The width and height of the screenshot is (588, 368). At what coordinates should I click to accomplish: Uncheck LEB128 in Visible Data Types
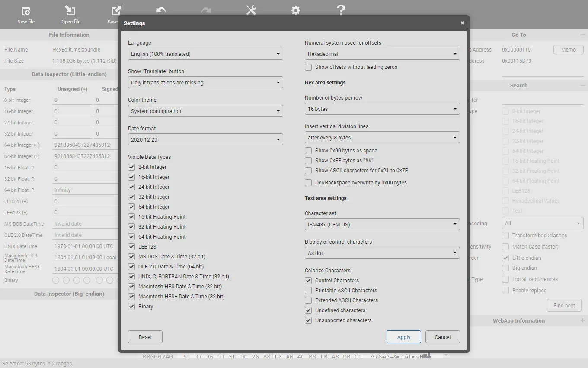pos(131,247)
